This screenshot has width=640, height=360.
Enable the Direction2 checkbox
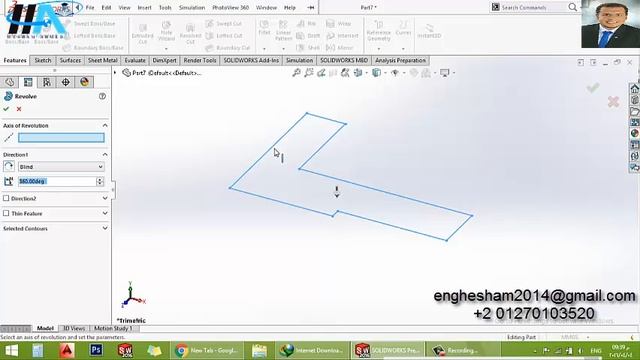(x=6, y=198)
